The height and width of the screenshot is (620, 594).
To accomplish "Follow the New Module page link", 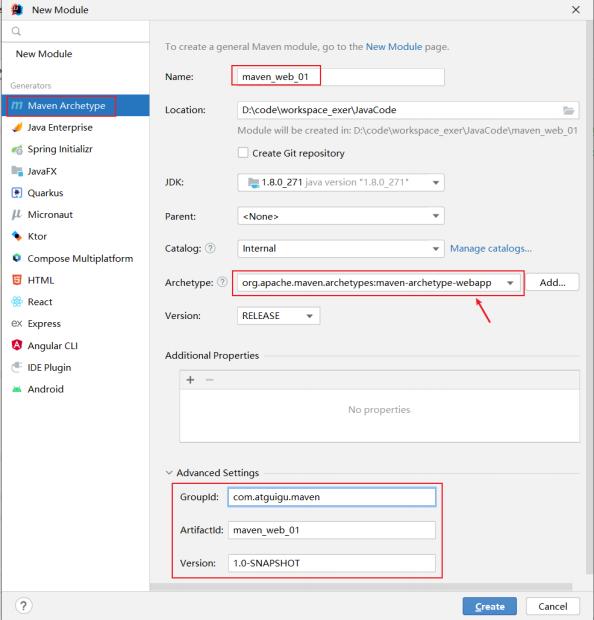I will [394, 47].
